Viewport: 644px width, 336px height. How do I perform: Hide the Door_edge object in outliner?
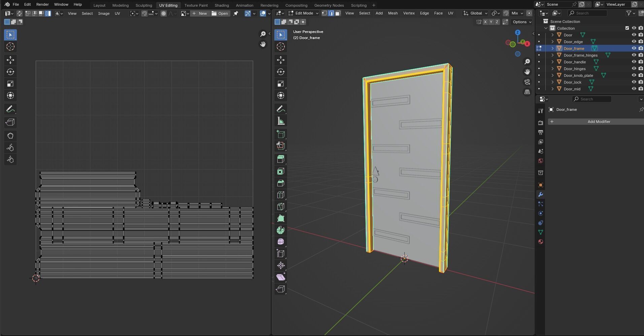click(634, 42)
